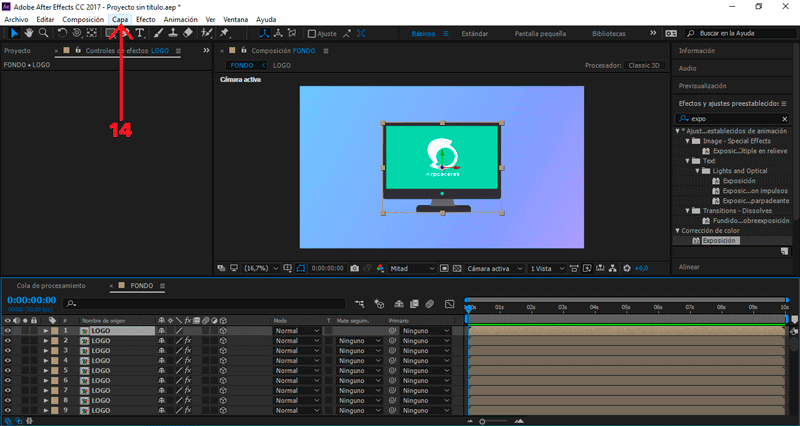Viewport: 800px width, 426px height.
Task: Click the timeline zoom slider
Action: (x=484, y=421)
